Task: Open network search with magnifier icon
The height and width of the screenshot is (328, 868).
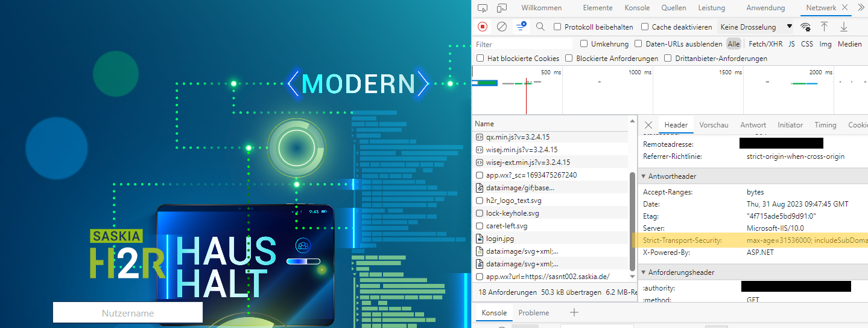Action: [x=540, y=27]
